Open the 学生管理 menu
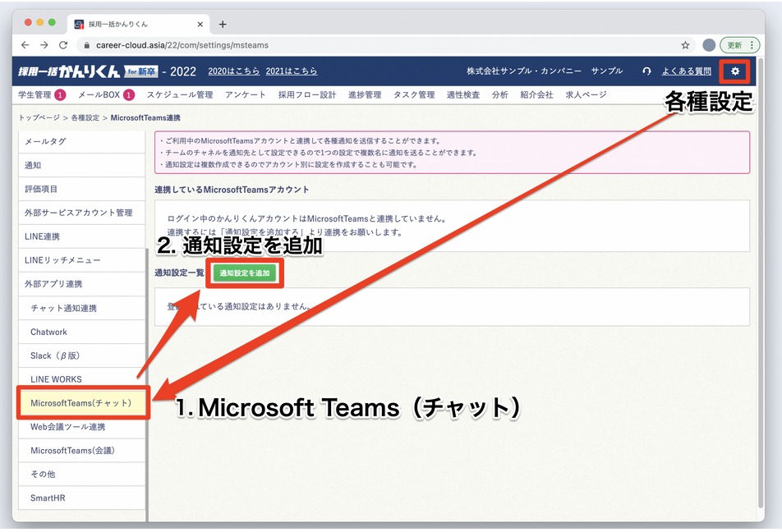The width and height of the screenshot is (782, 532). point(34,94)
